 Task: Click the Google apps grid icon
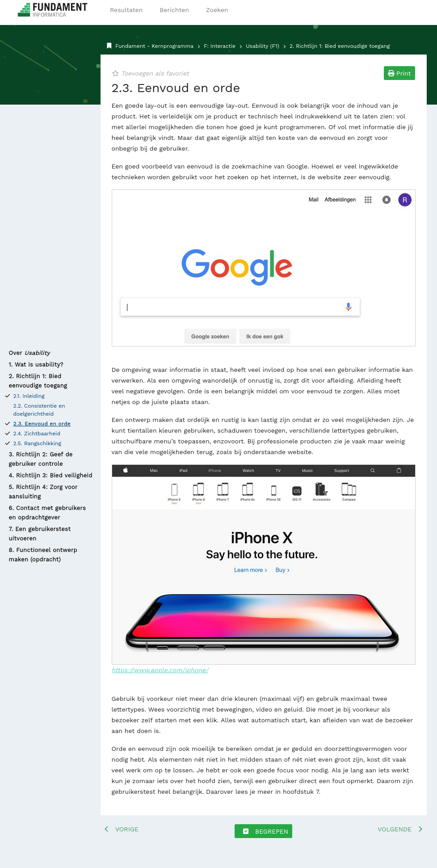click(368, 200)
